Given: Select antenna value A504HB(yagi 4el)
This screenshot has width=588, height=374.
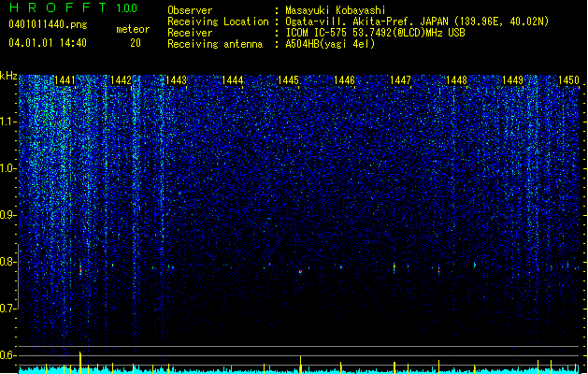Looking at the screenshot, I should coord(330,44).
